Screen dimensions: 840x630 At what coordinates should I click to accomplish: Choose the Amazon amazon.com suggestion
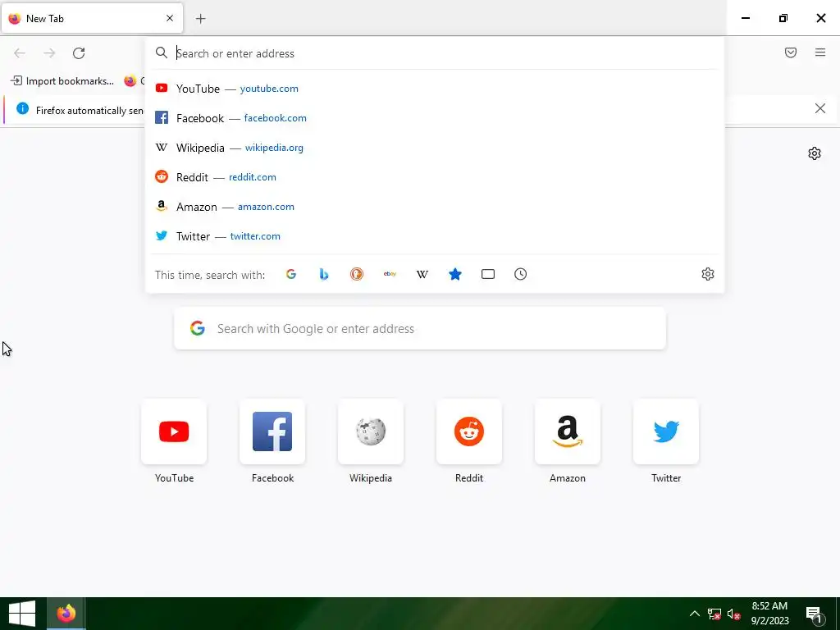[x=435, y=206]
